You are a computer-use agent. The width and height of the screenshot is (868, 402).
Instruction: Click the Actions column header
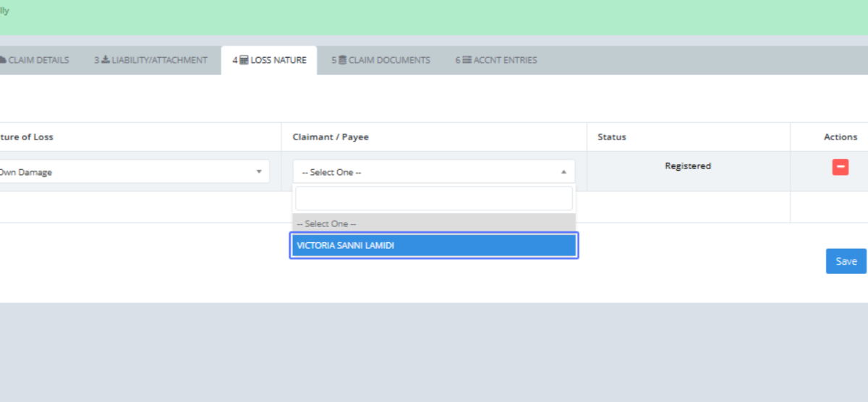tap(840, 137)
